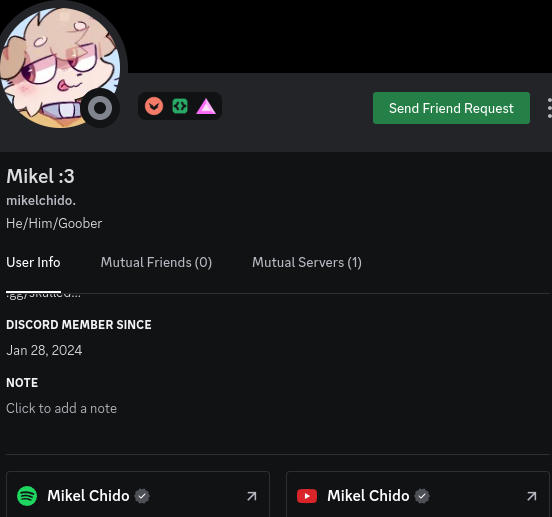Open YouTube connection external link arrow
This screenshot has height=517, width=552.
coord(532,496)
